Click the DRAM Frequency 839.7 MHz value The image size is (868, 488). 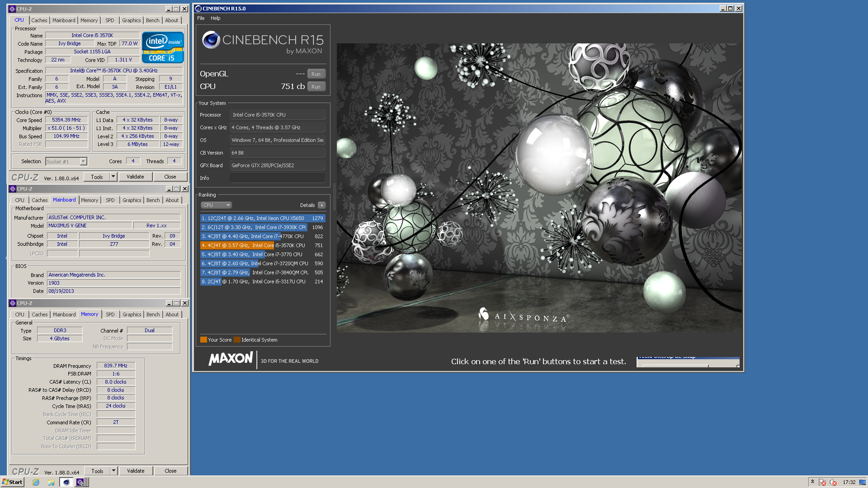116,366
